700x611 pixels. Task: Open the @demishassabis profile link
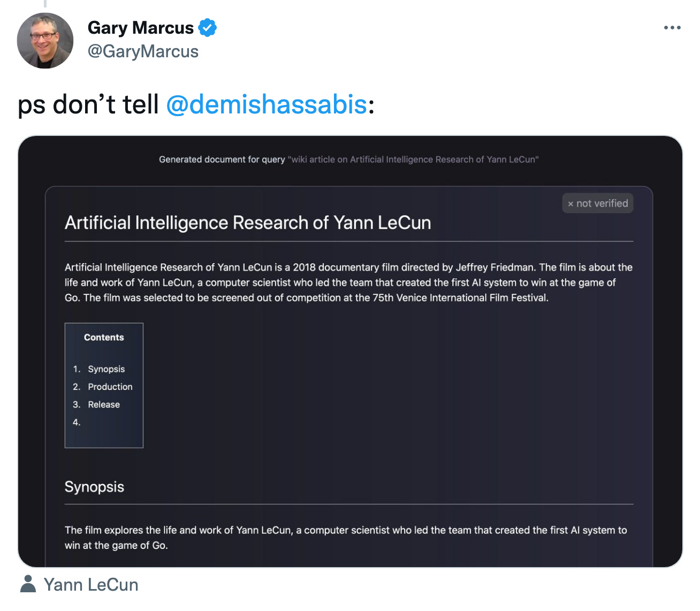(266, 105)
